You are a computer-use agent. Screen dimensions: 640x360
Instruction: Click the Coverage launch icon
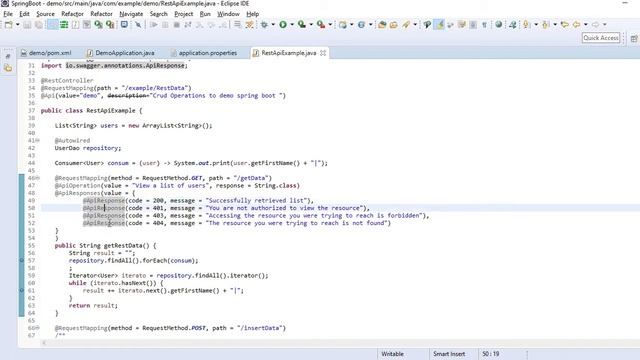click(302, 25)
